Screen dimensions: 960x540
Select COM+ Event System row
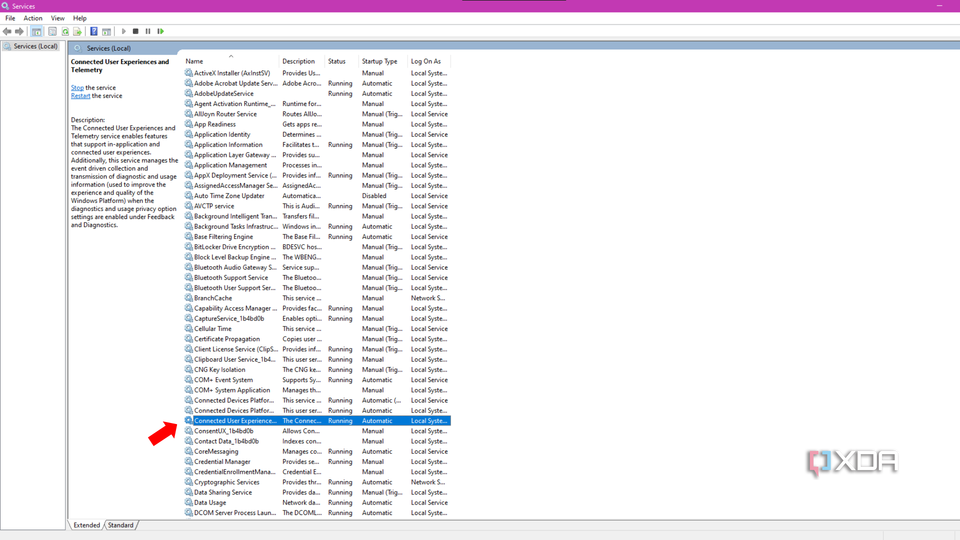click(x=317, y=380)
